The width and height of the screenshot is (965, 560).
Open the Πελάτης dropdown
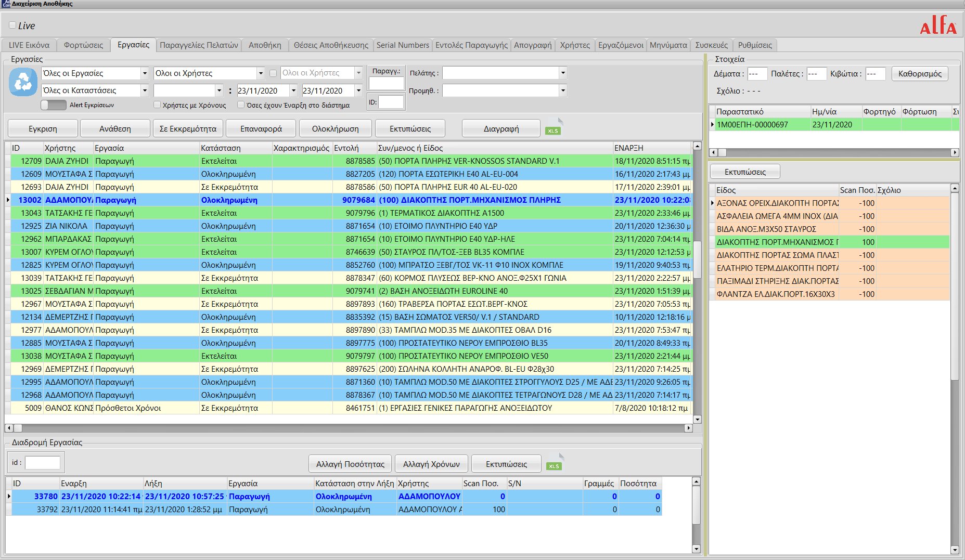point(563,73)
